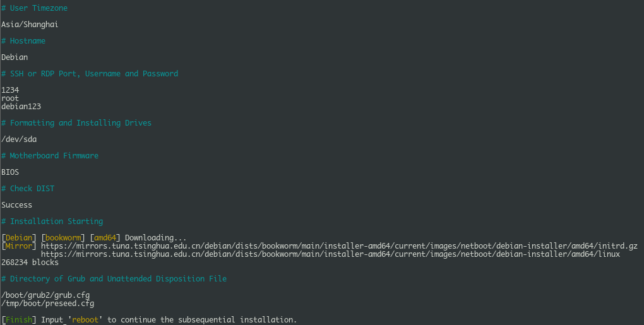Click the username 'root' line

click(10, 98)
